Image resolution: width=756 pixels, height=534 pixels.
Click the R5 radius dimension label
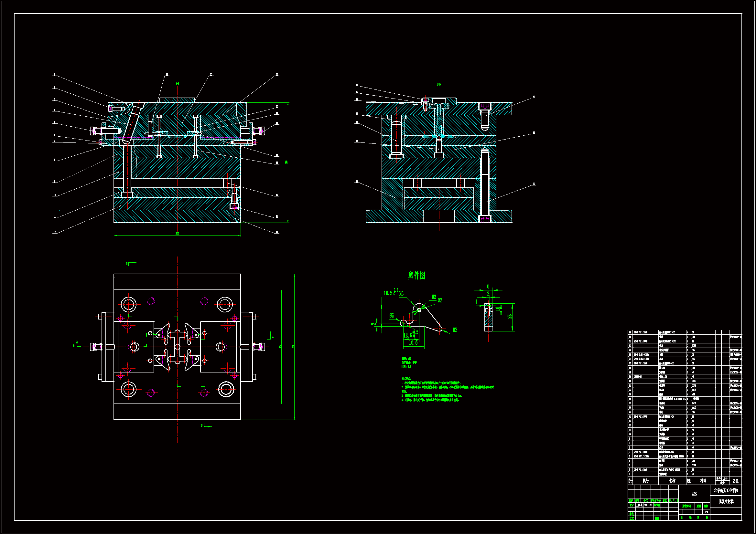tap(401, 293)
